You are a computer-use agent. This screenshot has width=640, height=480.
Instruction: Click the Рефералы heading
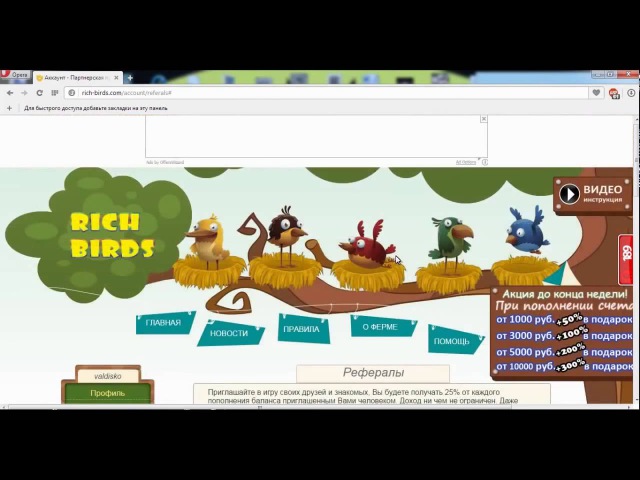click(x=373, y=372)
